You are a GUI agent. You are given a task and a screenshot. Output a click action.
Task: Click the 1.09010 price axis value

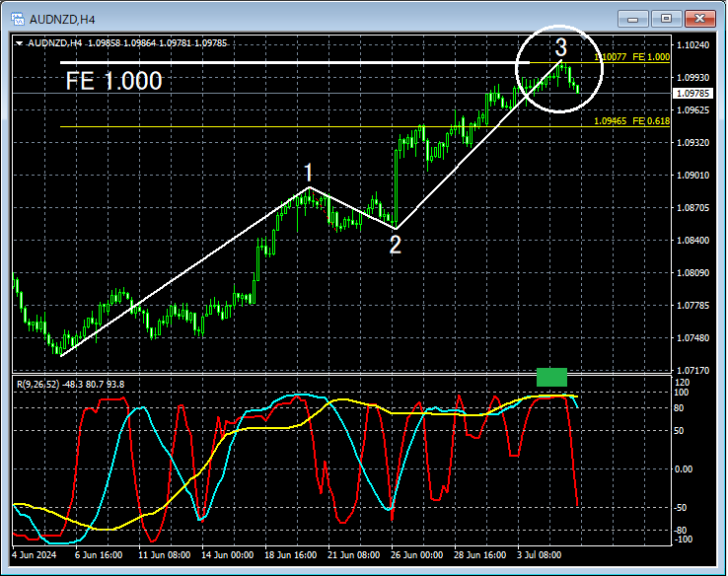click(x=693, y=175)
